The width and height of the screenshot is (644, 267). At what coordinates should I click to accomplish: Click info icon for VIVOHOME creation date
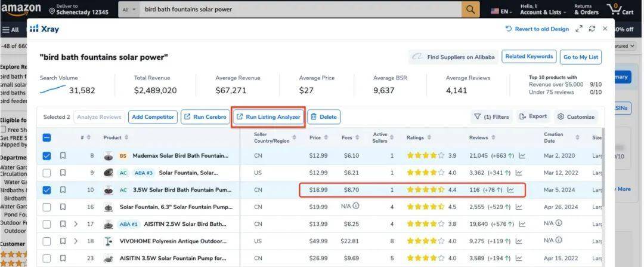pos(559,240)
